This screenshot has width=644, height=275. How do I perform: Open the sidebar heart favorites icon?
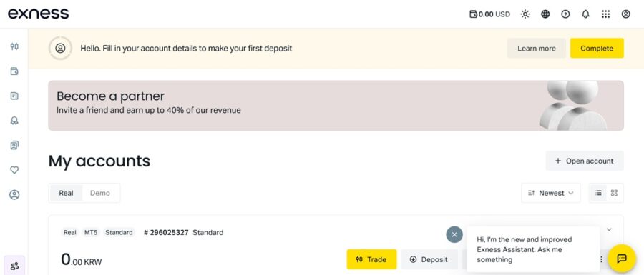coord(14,170)
